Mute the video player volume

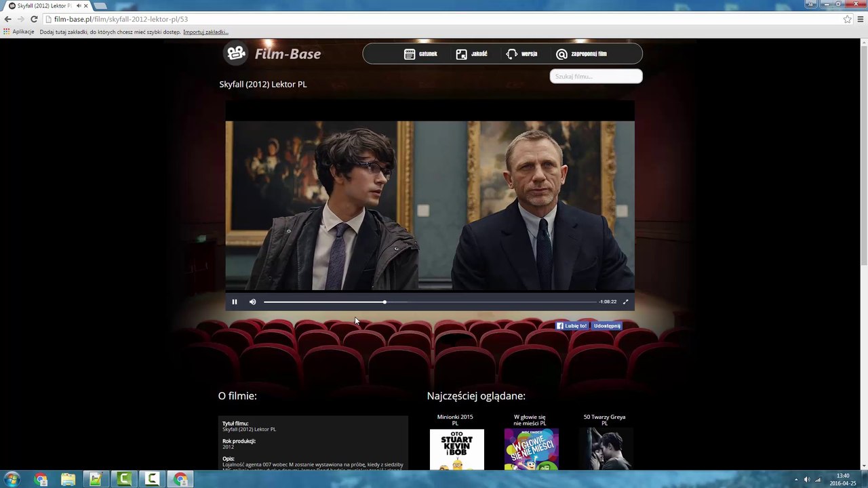point(252,302)
